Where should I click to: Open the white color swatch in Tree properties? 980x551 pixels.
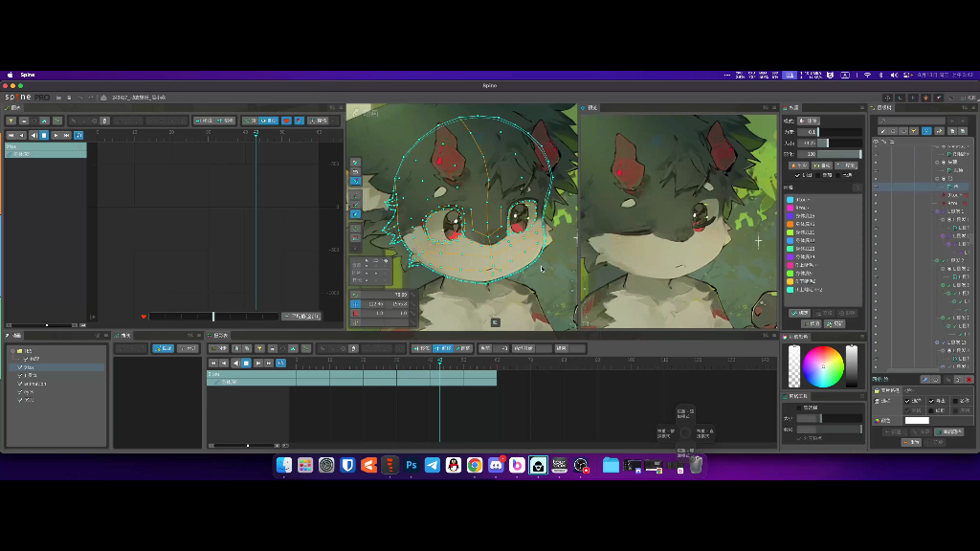917,421
